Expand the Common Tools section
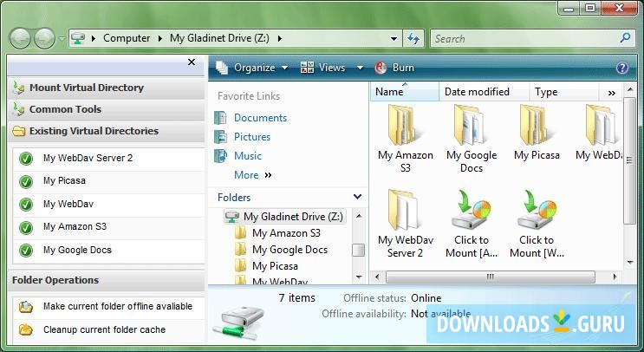The height and width of the screenshot is (352, 644). pyautogui.click(x=106, y=109)
